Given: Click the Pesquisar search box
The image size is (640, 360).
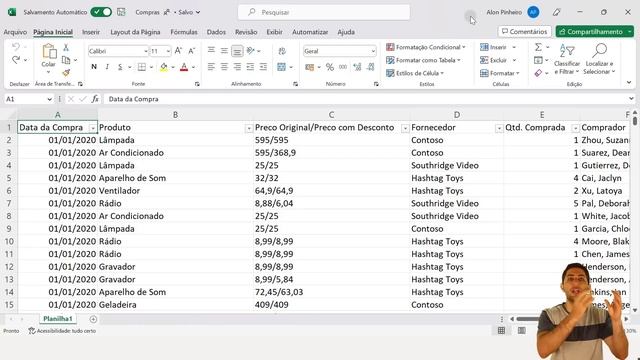Looking at the screenshot, I should (324, 12).
